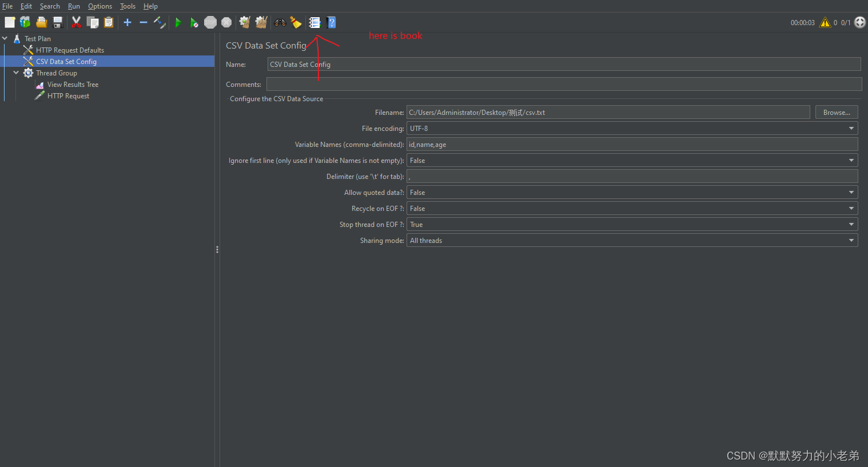The image size is (868, 467).
Task: Click the Variable Names input field
Action: click(x=632, y=145)
